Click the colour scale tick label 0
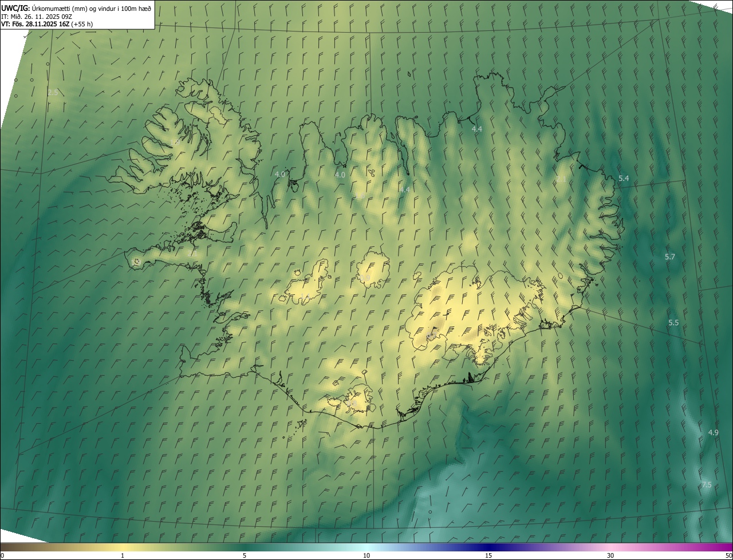The image size is (733, 560). 2,555
